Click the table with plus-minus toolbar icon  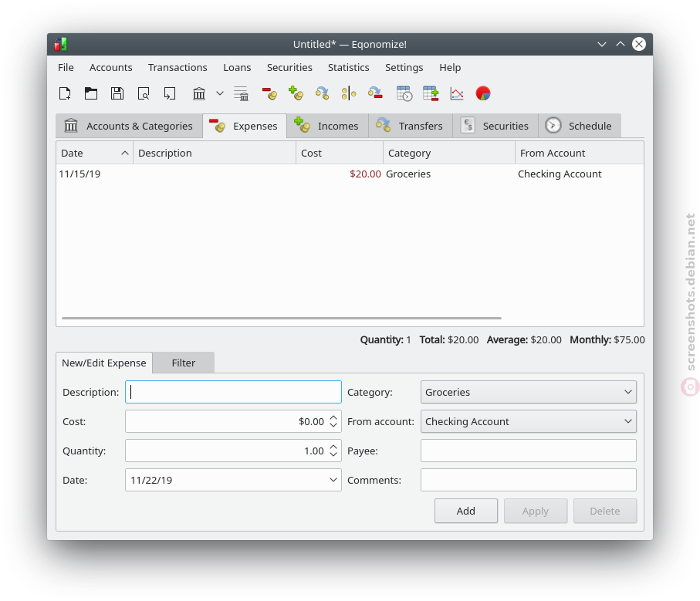point(431,93)
